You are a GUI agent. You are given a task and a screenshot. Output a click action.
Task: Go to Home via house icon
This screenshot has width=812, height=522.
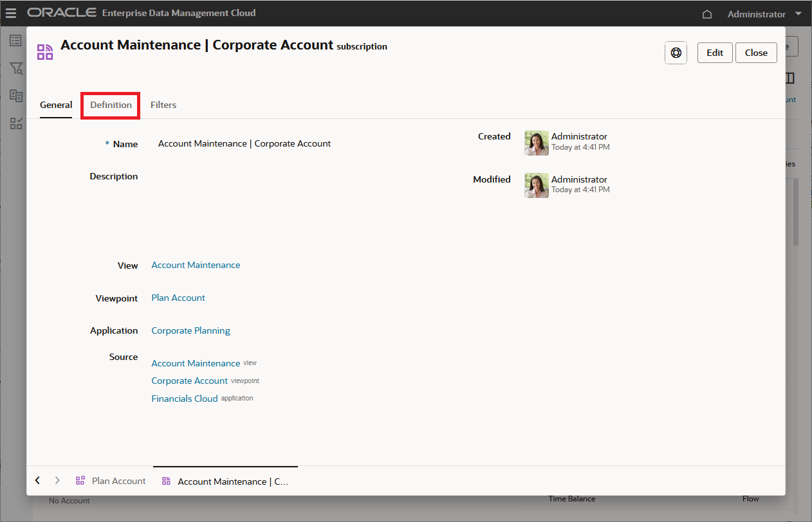pyautogui.click(x=707, y=14)
